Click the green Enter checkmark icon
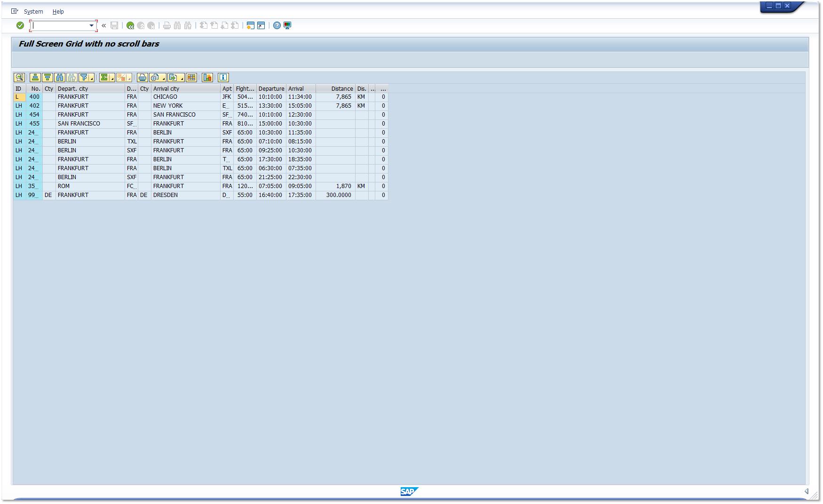This screenshot has height=504, width=823. (x=20, y=25)
